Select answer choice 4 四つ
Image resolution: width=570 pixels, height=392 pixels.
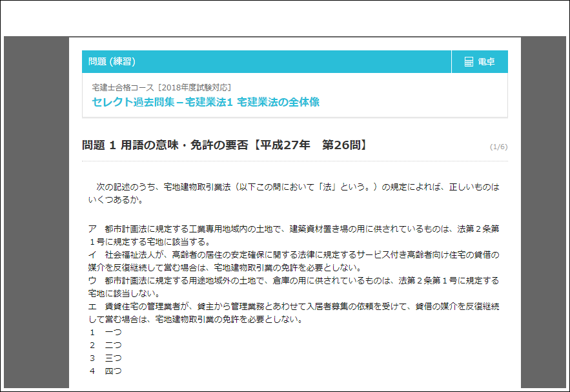pyautogui.click(x=106, y=371)
